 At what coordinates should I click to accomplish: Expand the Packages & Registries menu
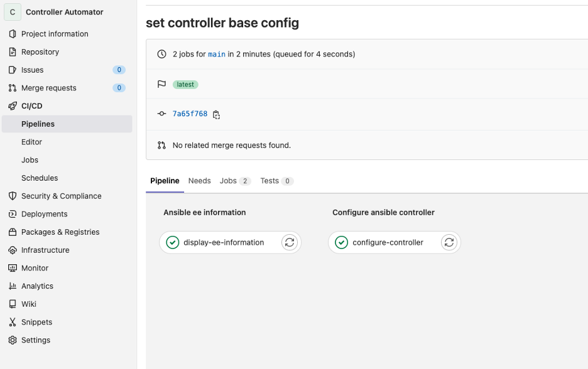coord(60,232)
